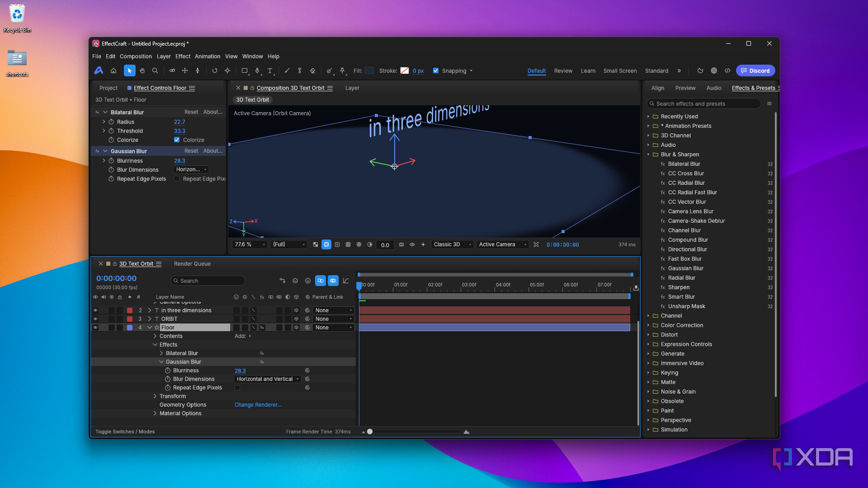Reset the Gaussian Blur effect
This screenshot has height=488, width=868.
191,151
